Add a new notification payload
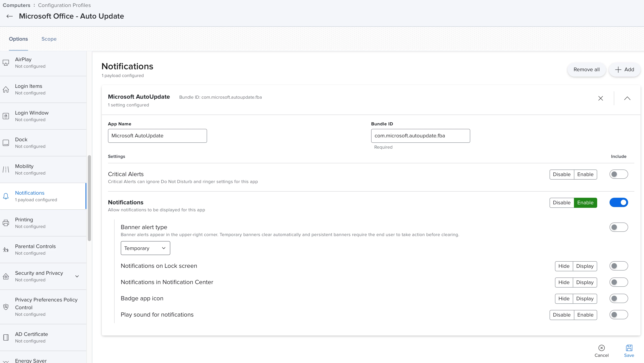Viewport: 644px width, 363px height. point(624,69)
